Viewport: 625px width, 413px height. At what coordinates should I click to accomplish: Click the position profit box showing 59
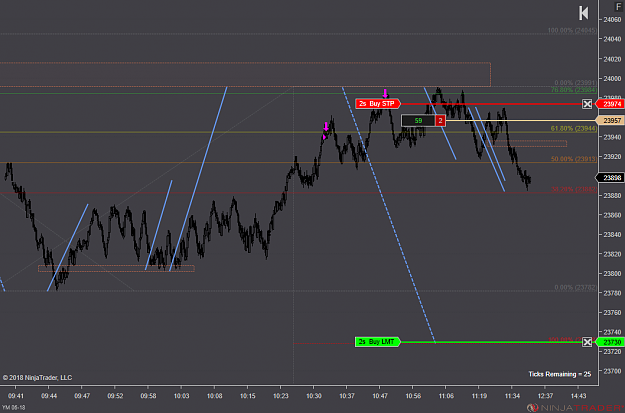[418, 120]
